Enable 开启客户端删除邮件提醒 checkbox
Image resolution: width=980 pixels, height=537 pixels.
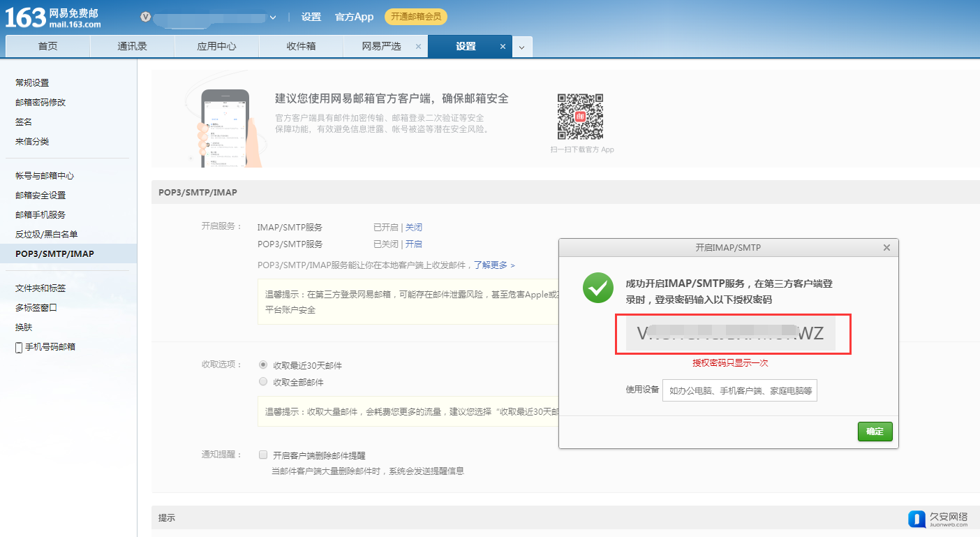point(263,455)
